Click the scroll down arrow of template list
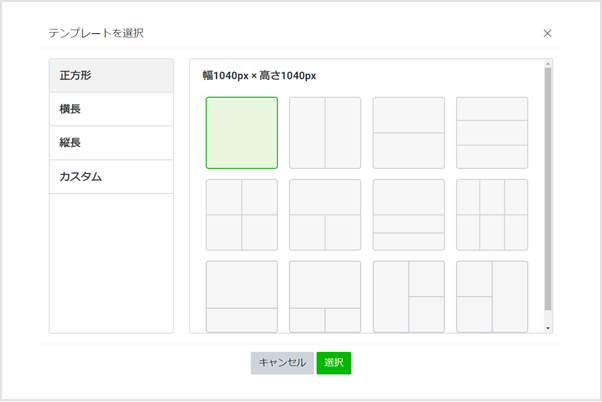 click(548, 327)
